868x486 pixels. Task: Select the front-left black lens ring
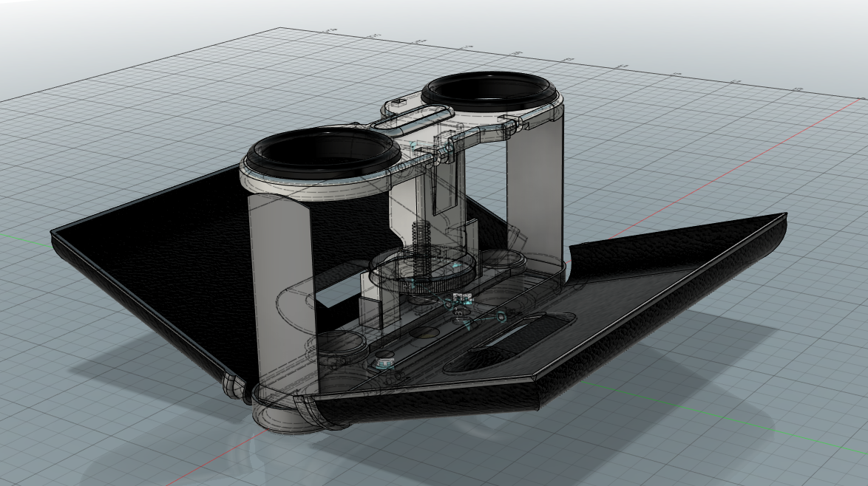(323, 153)
